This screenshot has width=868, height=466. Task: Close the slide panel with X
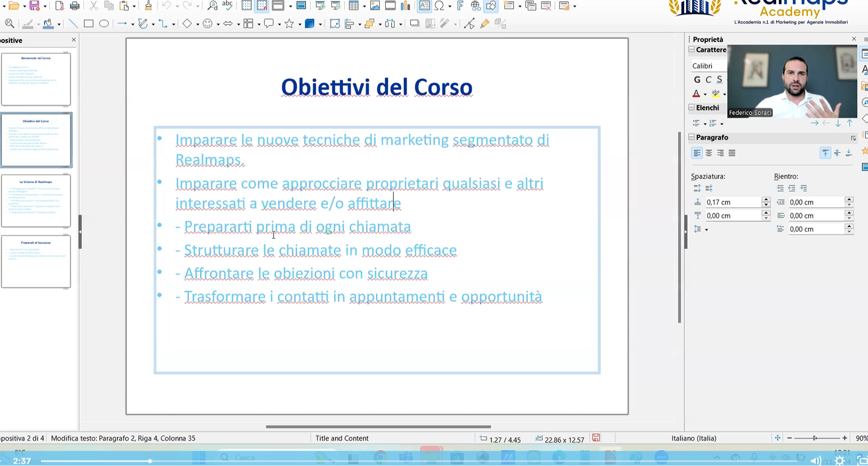(73, 40)
